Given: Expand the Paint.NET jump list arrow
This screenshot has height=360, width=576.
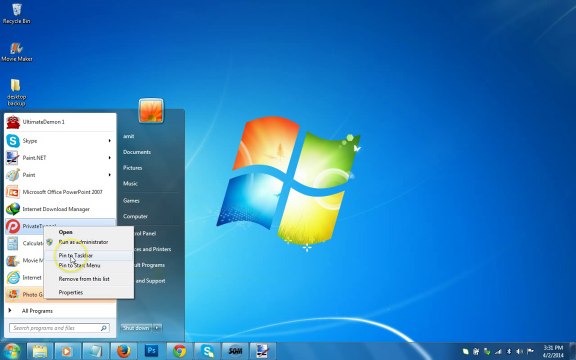Looking at the screenshot, I should tap(109, 158).
